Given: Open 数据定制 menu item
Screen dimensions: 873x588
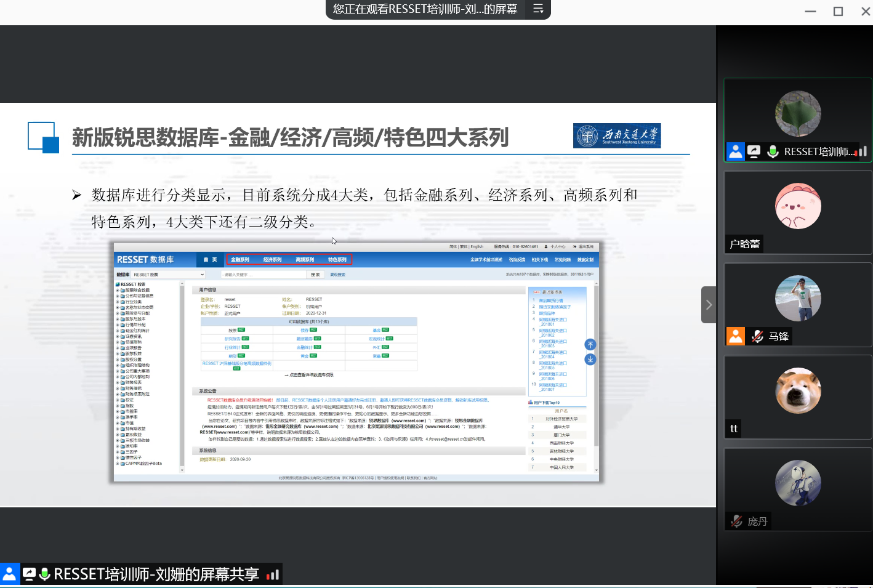Looking at the screenshot, I should coord(585,260).
